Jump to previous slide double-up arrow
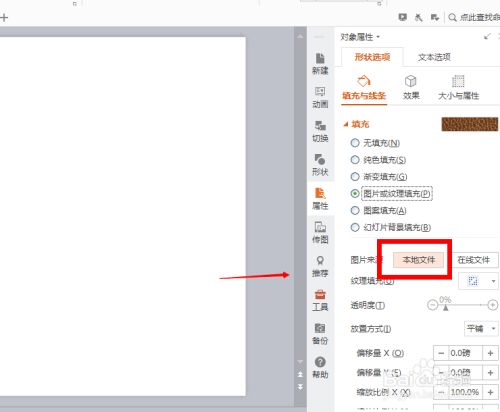This screenshot has height=412, width=500. pos(300,374)
